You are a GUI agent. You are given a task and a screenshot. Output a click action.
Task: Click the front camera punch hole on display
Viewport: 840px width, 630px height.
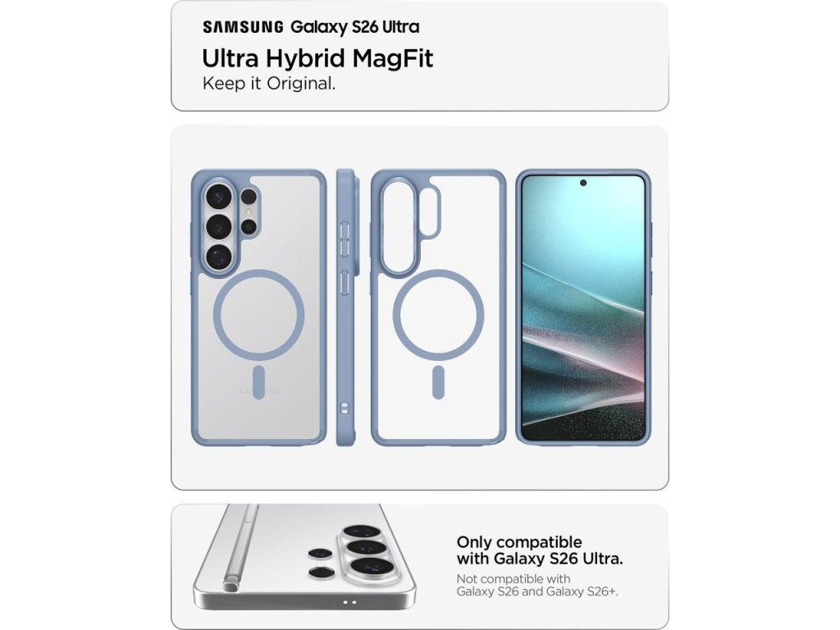coord(583,183)
